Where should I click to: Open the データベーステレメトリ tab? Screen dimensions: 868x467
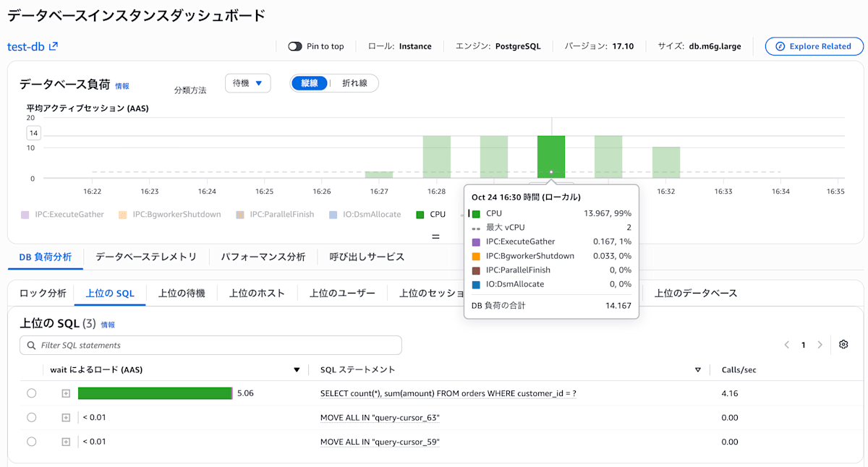(146, 257)
